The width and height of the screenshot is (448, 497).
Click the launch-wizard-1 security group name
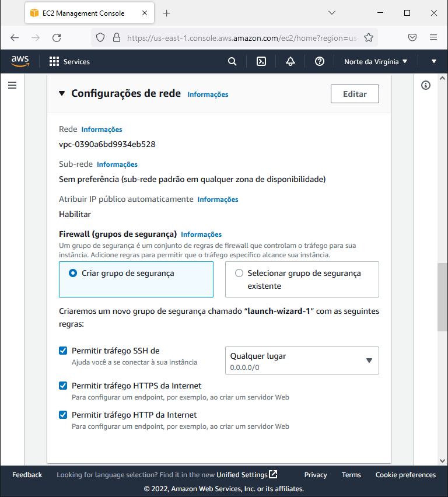pyautogui.click(x=278, y=311)
